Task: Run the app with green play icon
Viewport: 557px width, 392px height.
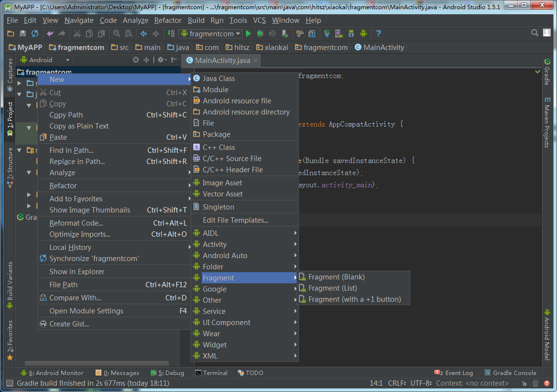Action: coord(248,34)
